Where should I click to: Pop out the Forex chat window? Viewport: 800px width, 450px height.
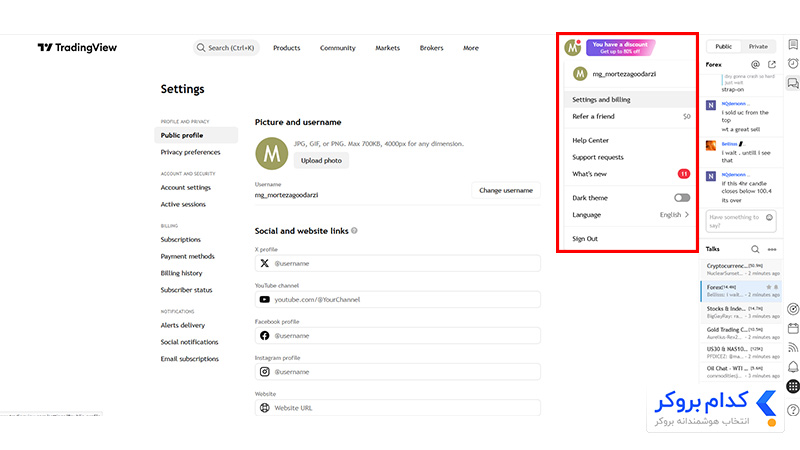click(772, 64)
